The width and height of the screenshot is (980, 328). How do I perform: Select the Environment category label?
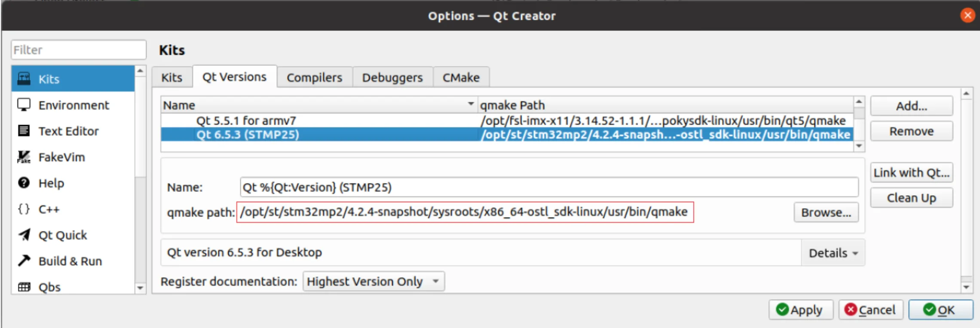coord(74,105)
